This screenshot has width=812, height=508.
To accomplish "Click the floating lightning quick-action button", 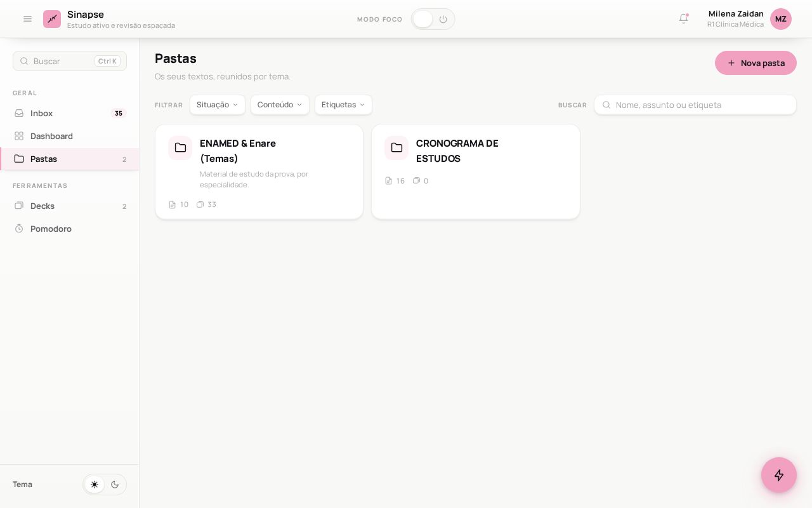I will click(779, 475).
